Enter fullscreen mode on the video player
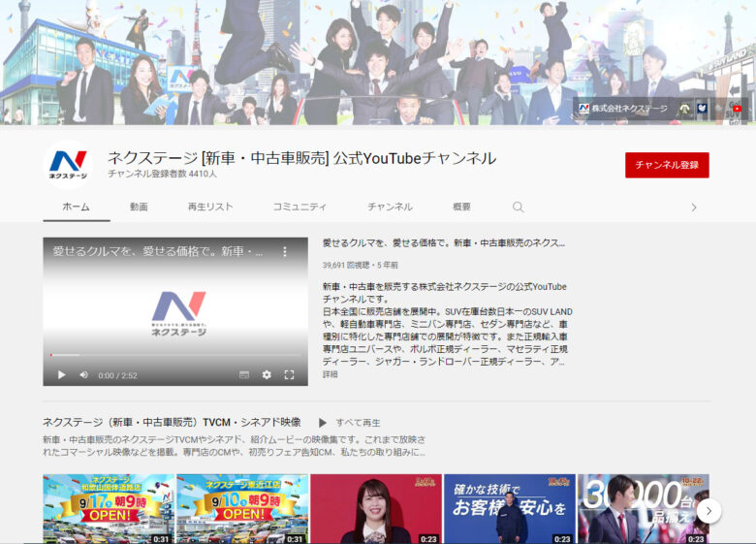This screenshot has height=544, width=756. pos(289,374)
